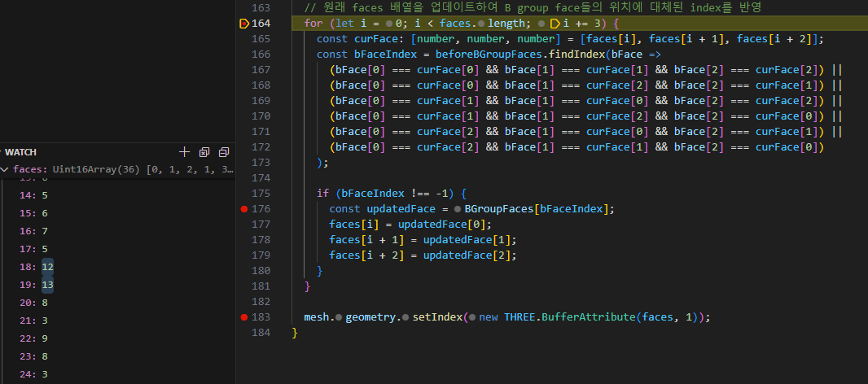Select watch array entry 15: 6

tap(117, 213)
